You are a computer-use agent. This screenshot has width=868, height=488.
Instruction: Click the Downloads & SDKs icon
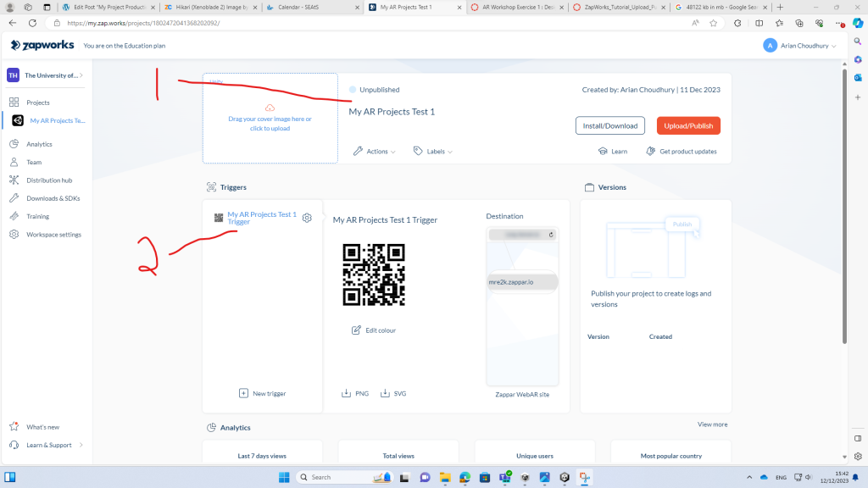pyautogui.click(x=14, y=198)
